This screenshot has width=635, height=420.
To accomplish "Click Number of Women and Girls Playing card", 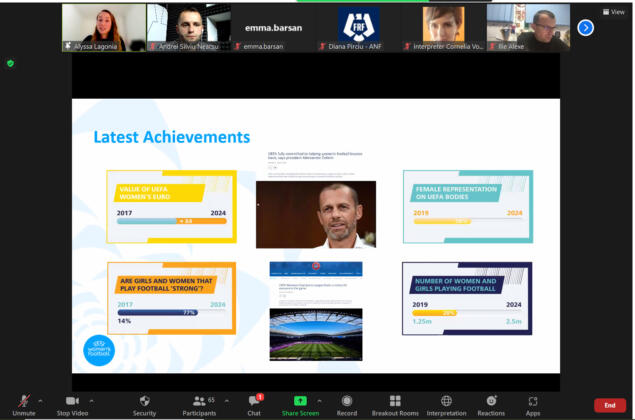I will point(467,298).
